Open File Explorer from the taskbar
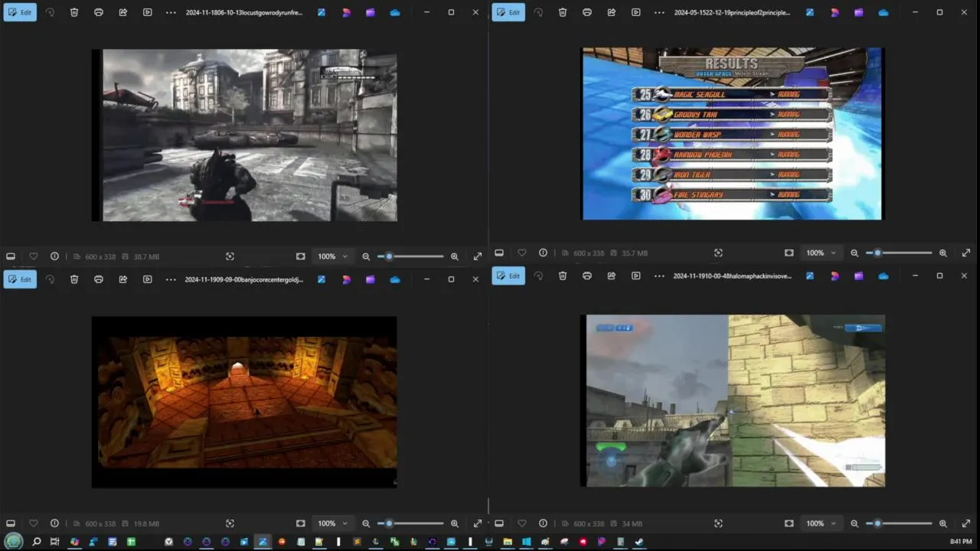 [507, 542]
